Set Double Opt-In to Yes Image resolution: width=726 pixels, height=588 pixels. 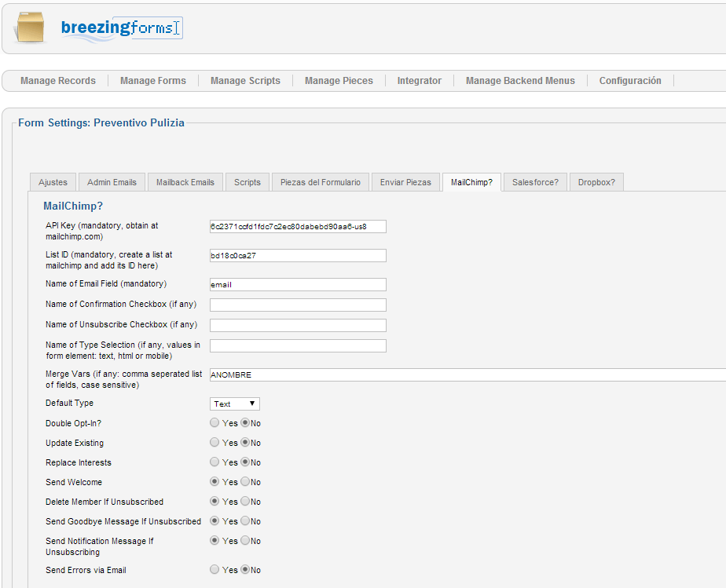tap(214, 422)
